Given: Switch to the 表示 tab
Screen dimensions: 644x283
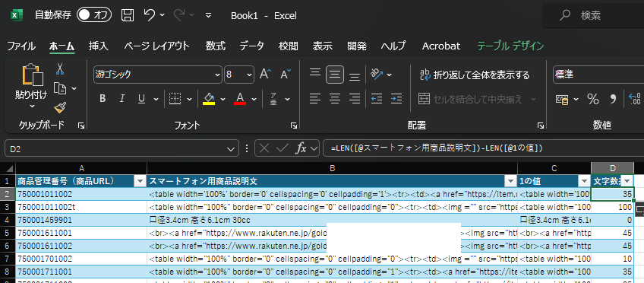Looking at the screenshot, I should point(323,46).
